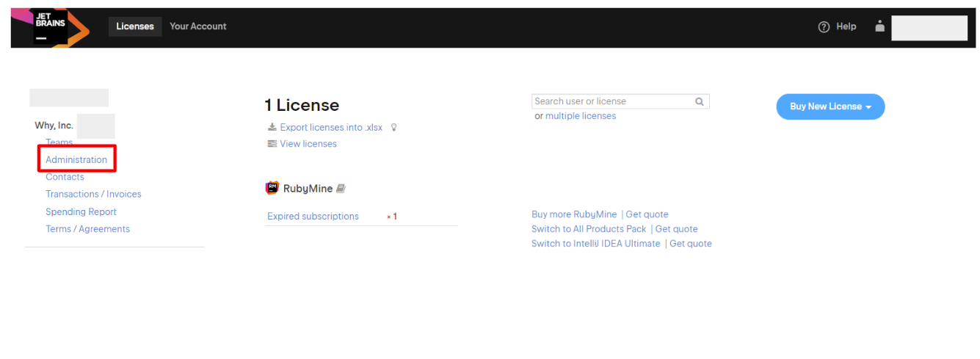Click the View licenses list icon
This screenshot has height=359, width=980.
pos(272,144)
